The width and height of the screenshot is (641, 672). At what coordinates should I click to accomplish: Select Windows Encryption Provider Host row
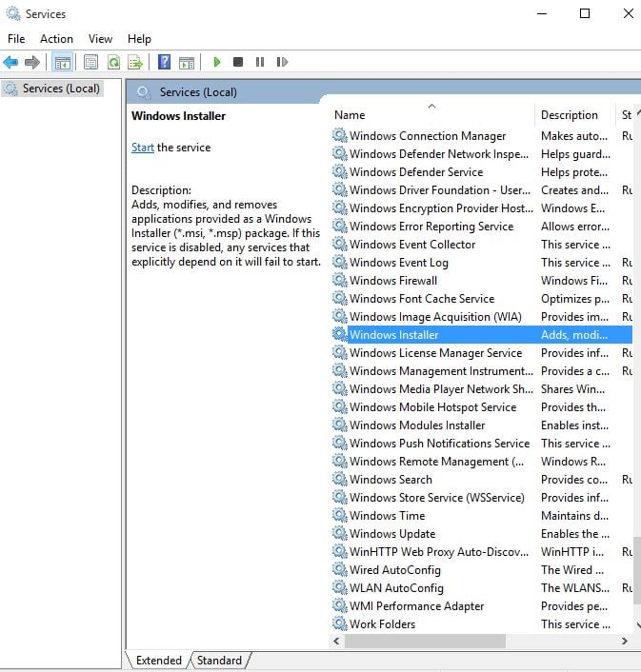(481, 208)
